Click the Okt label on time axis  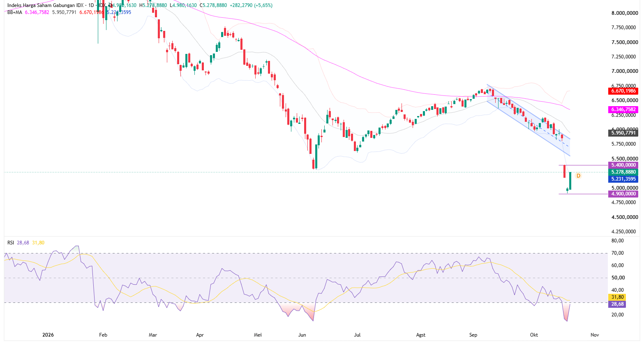tap(534, 335)
